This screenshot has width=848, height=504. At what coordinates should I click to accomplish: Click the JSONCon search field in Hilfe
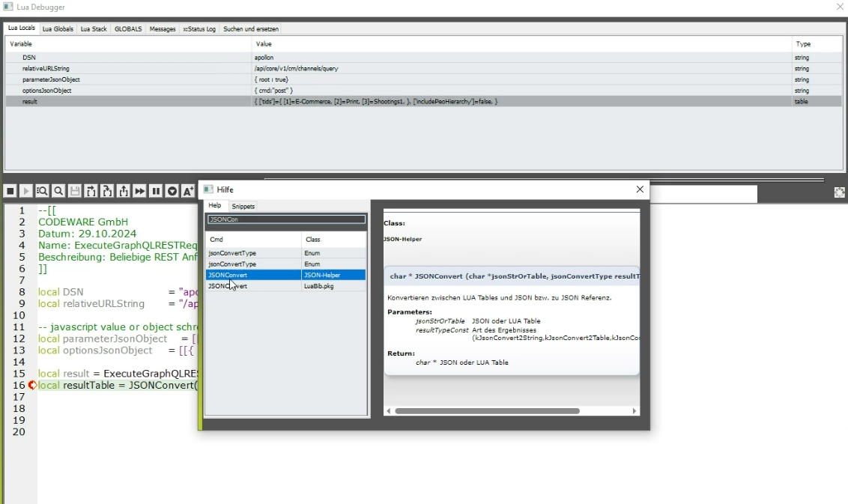pyautogui.click(x=286, y=219)
